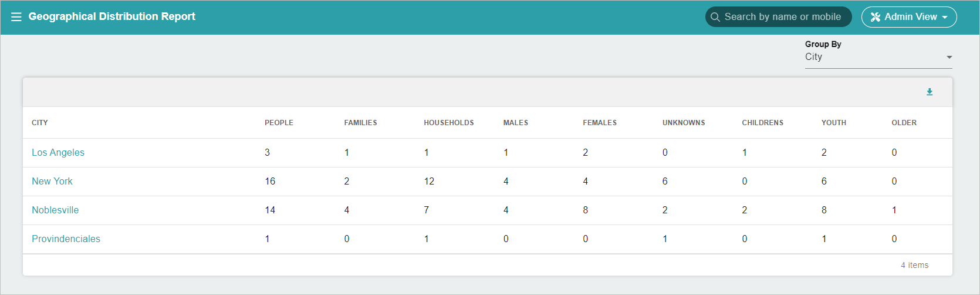
Task: Click Noblesville older value 1
Action: point(894,210)
